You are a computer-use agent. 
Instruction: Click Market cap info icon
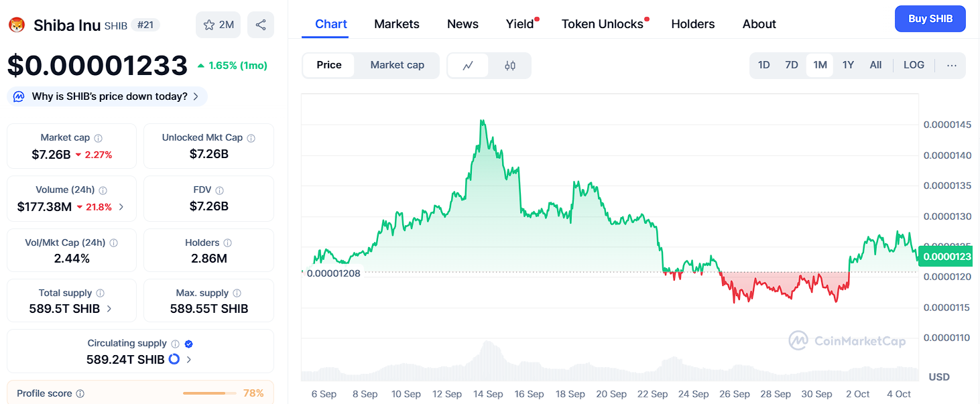(98, 138)
